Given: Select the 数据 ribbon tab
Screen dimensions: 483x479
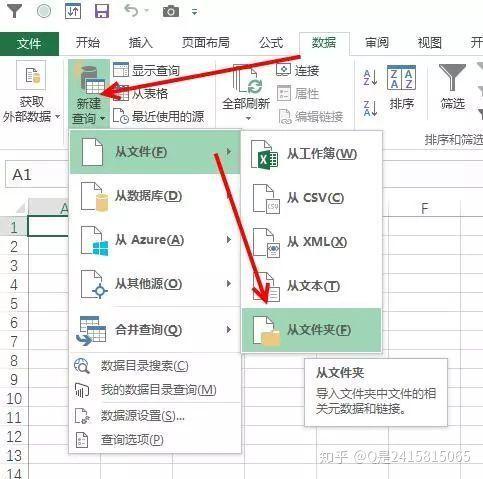Looking at the screenshot, I should [x=324, y=43].
